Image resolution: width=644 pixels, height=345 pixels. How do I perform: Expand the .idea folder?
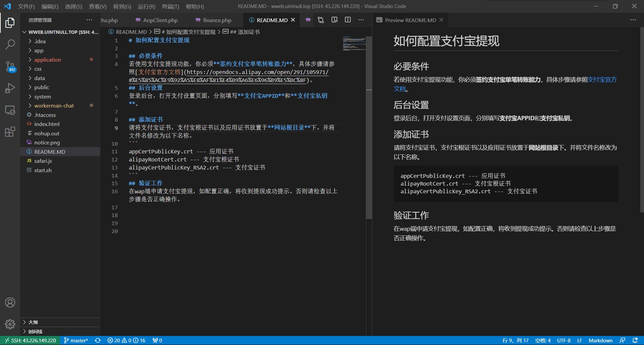point(60,41)
